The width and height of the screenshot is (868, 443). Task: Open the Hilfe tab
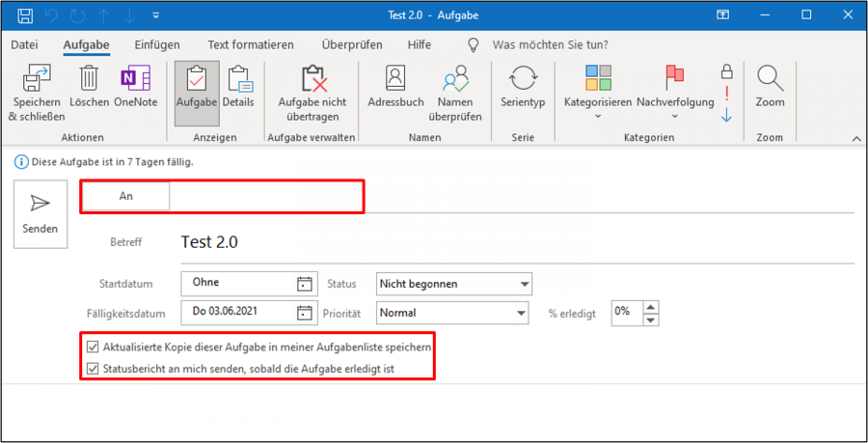pos(420,44)
